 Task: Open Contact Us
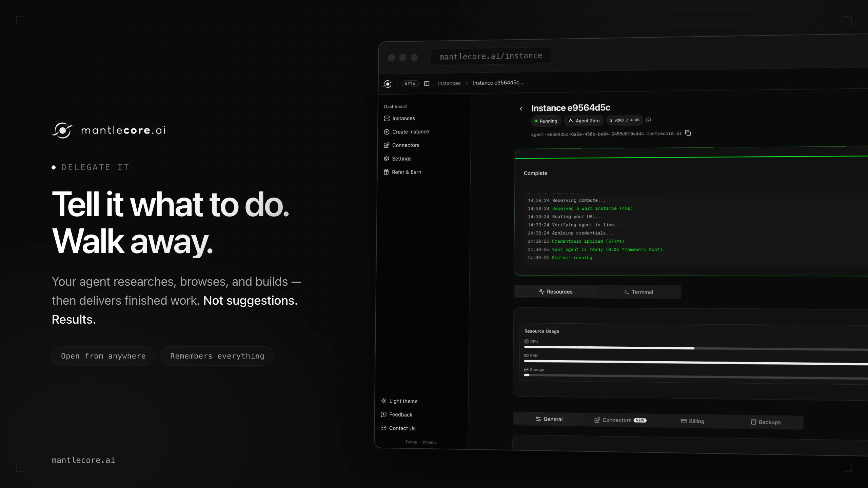tap(398, 428)
